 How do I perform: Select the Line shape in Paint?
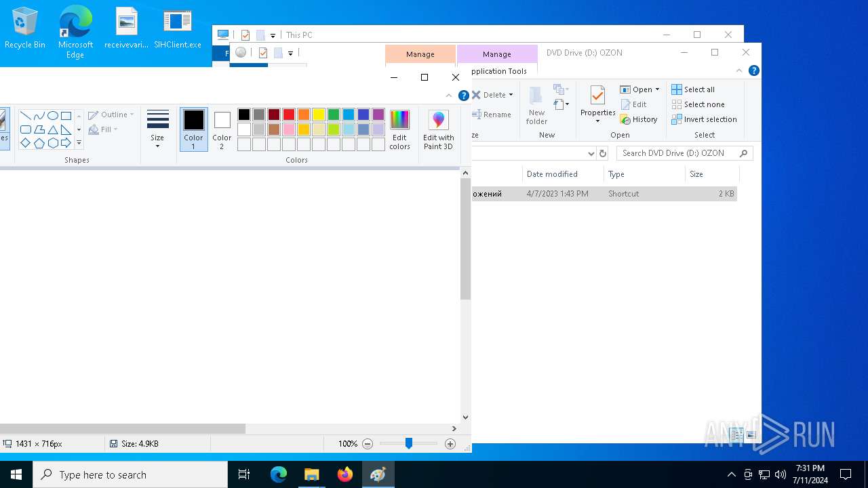[25, 116]
